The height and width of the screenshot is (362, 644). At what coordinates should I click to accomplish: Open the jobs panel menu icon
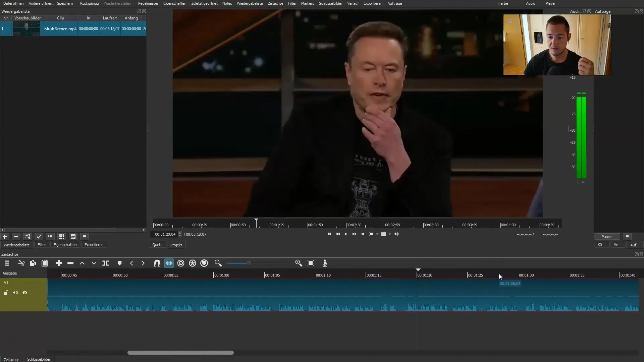[x=627, y=237]
